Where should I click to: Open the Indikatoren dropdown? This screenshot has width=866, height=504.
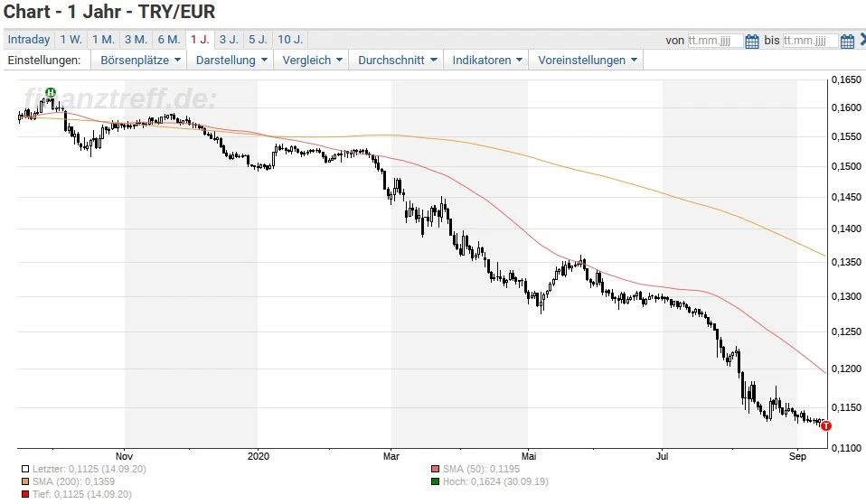(x=486, y=61)
